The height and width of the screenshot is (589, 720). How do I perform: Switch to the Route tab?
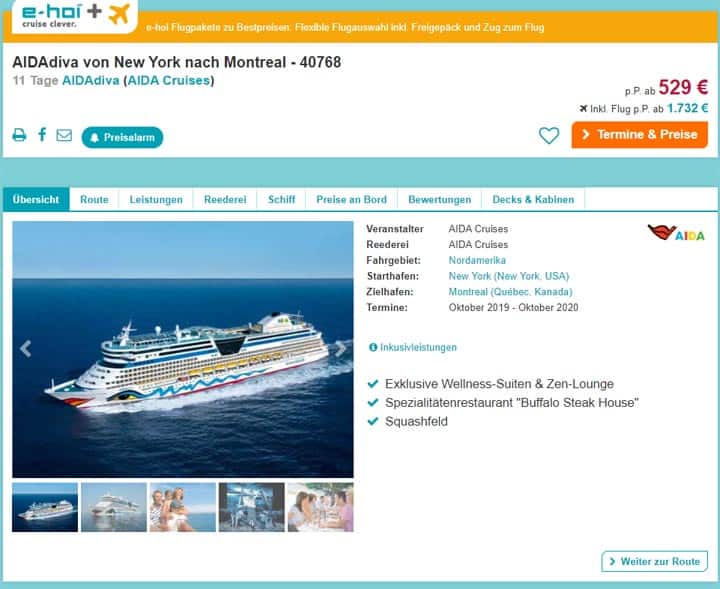click(94, 200)
